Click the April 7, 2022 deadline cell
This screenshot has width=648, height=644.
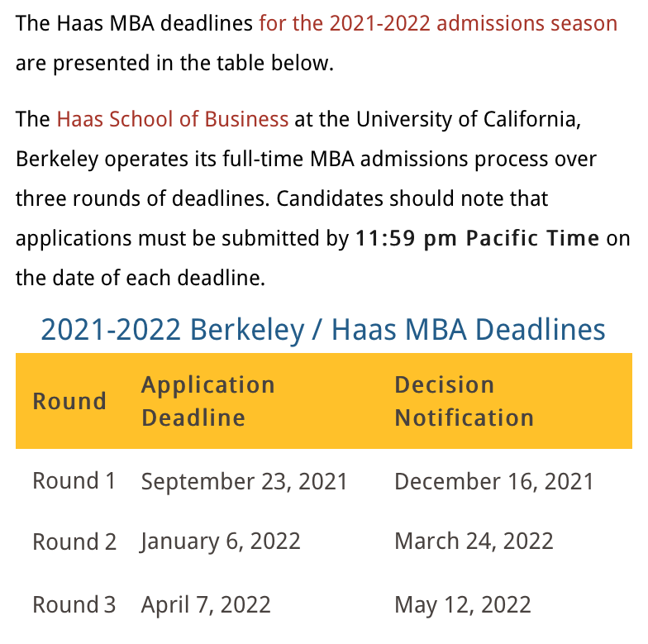tap(206, 605)
